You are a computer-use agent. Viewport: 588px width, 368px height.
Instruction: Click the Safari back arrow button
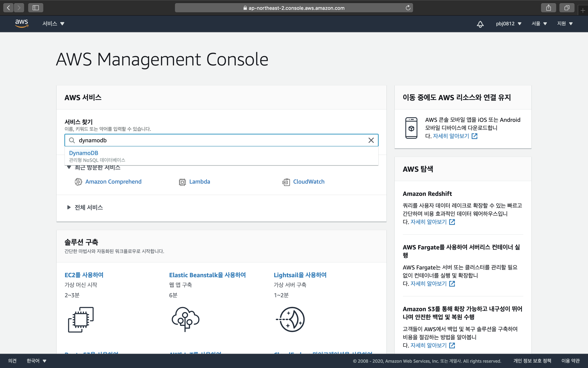tap(9, 8)
